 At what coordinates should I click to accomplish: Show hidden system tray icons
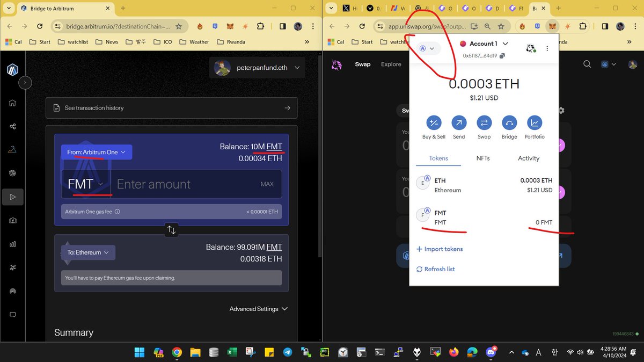pos(511,352)
